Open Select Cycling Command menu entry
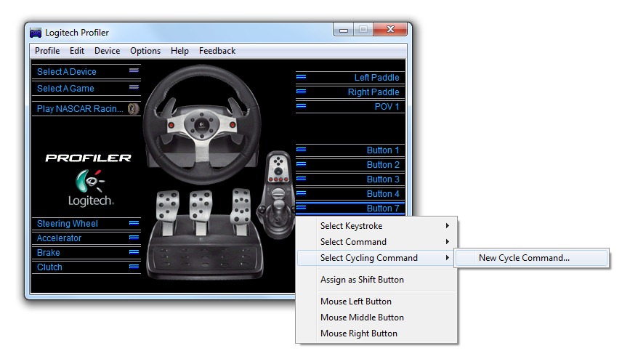 pos(376,258)
